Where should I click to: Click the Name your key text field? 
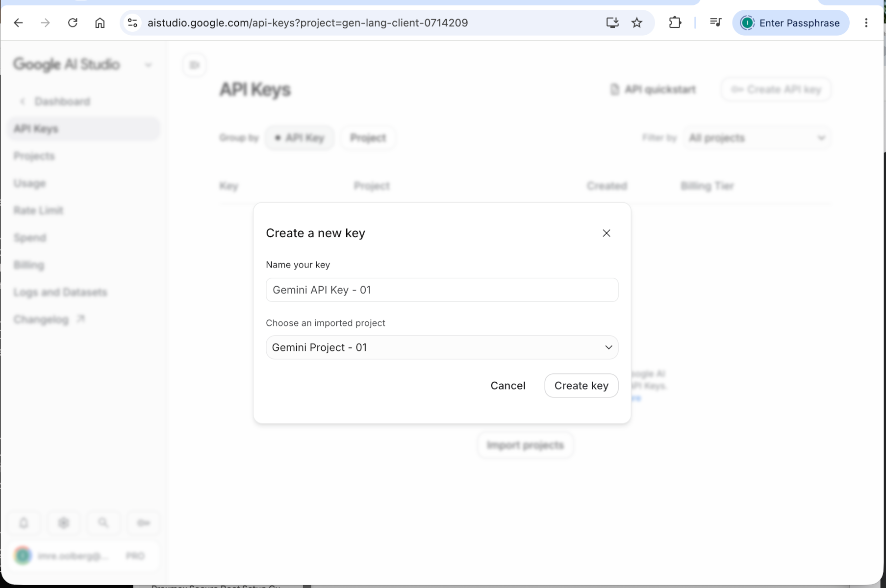pyautogui.click(x=442, y=290)
